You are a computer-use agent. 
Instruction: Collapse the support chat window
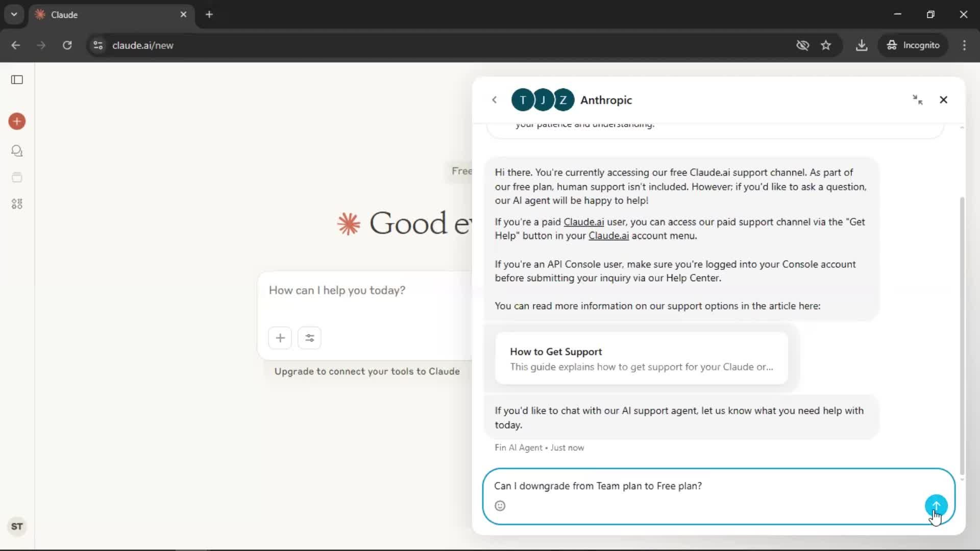click(x=918, y=100)
